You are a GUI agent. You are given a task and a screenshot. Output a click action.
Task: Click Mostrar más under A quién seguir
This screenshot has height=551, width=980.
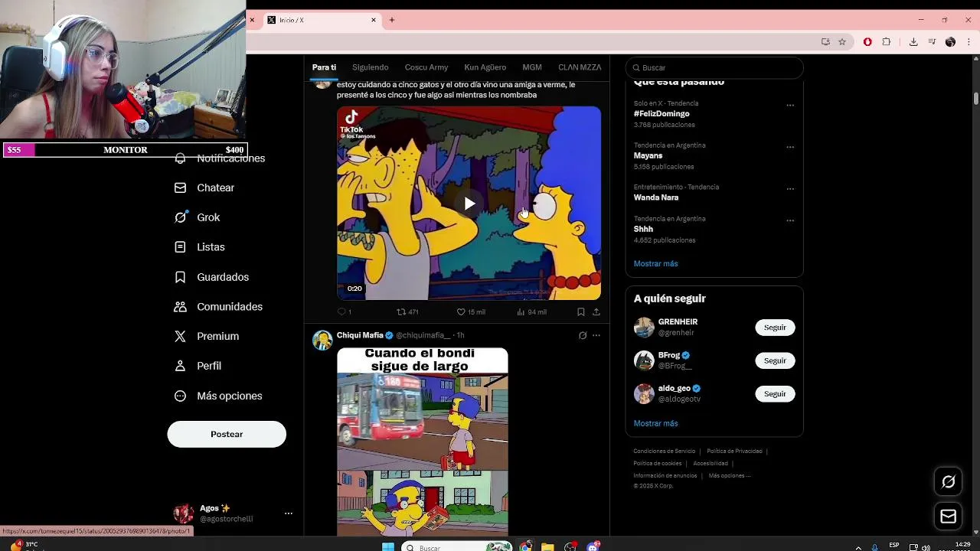tap(655, 423)
